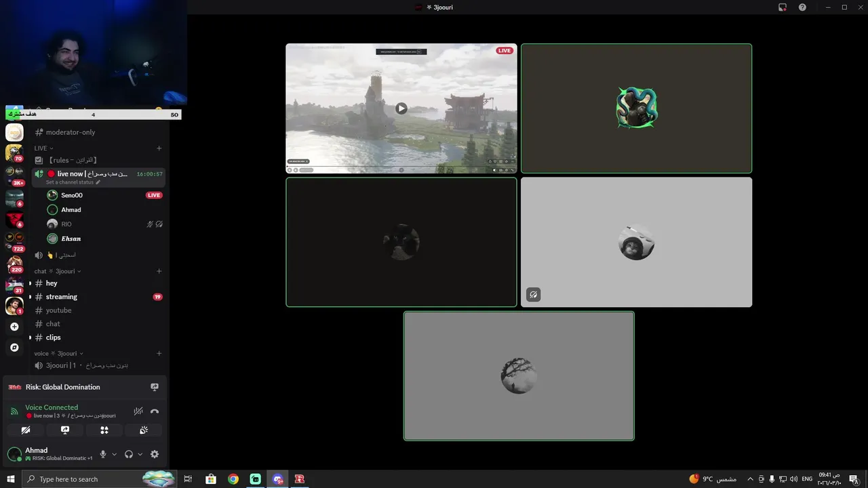
Task: Open the server with the 1 notification badge
Action: pos(14,306)
